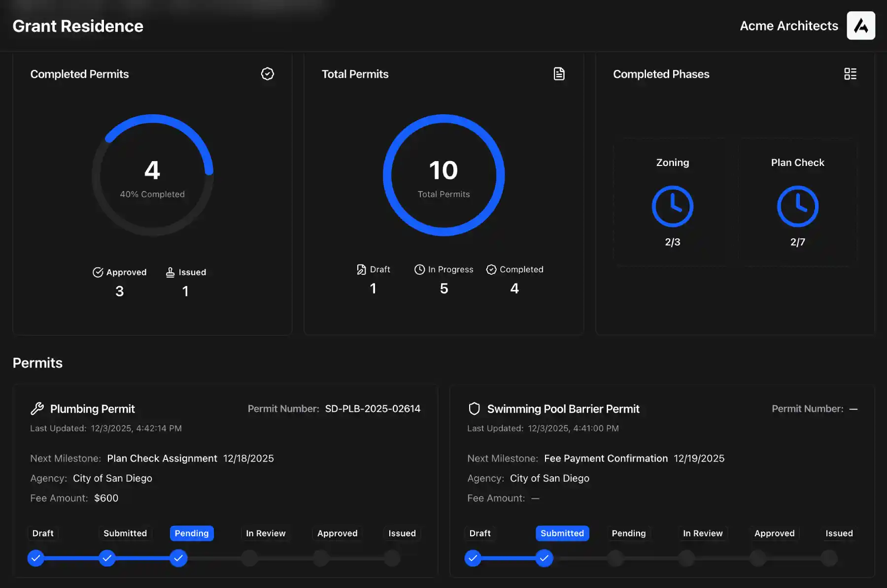Click the In Review label on Plumbing Permit
This screenshot has width=887, height=588.
click(x=266, y=533)
